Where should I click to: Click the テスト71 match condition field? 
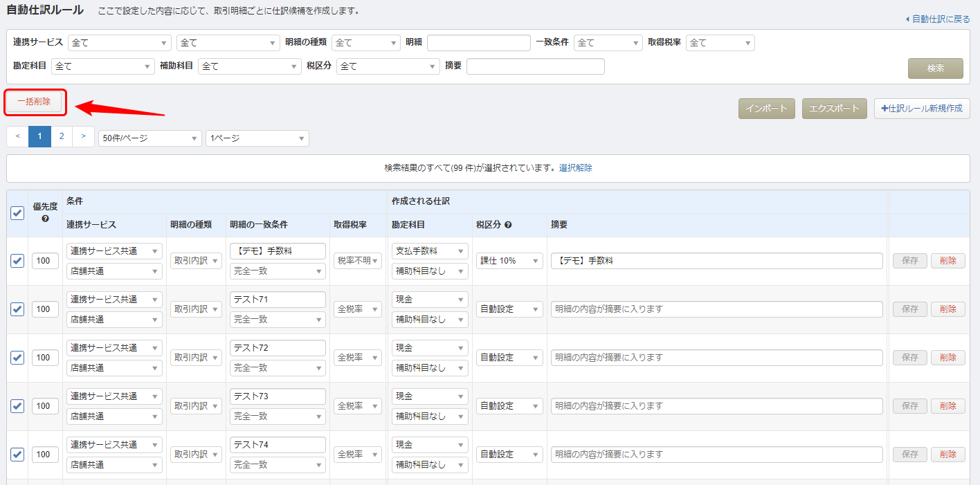tap(278, 300)
